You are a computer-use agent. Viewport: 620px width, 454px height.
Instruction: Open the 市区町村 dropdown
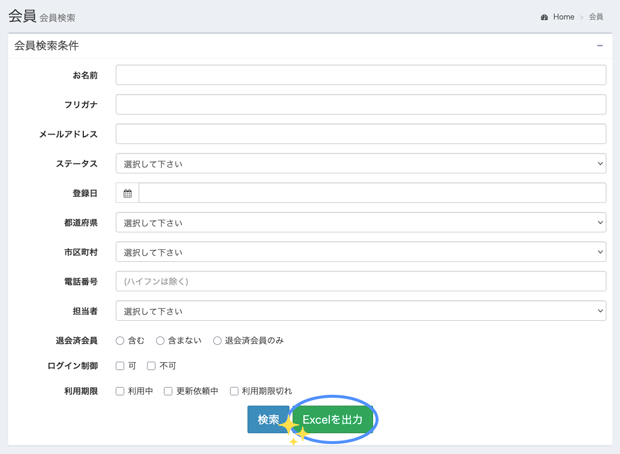(x=361, y=252)
